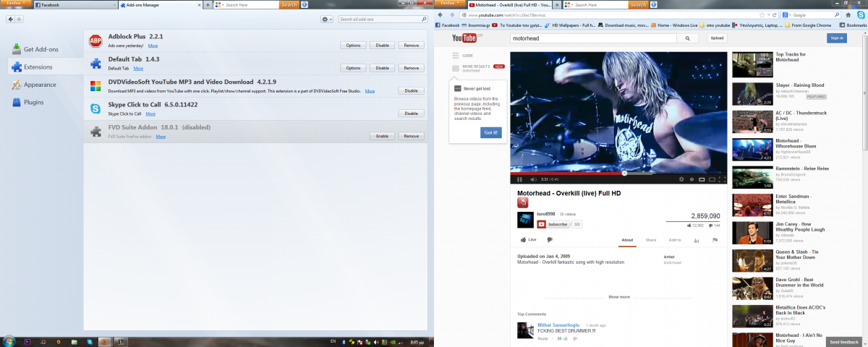Open the video statistics chart icon
868x347 pixels.
(x=697, y=239)
